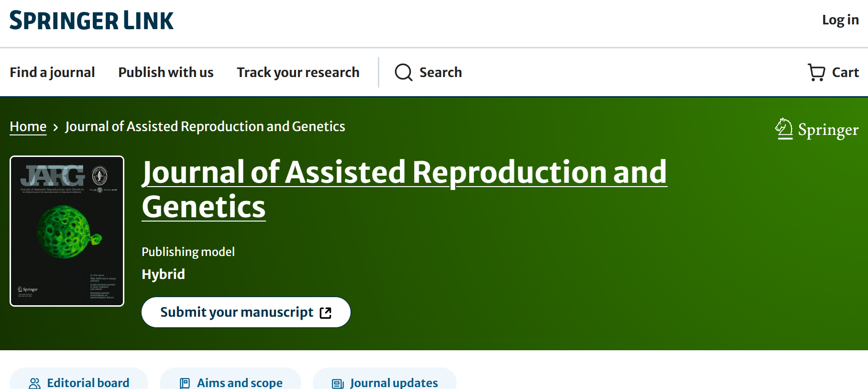
Task: Click the Cart text label
Action: pyautogui.click(x=845, y=72)
